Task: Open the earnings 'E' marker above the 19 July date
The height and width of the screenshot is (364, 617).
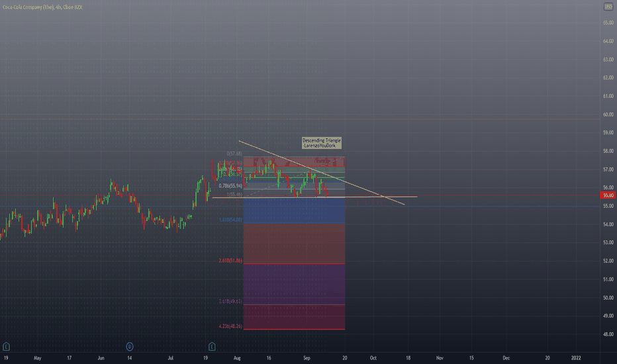Action: point(212,346)
